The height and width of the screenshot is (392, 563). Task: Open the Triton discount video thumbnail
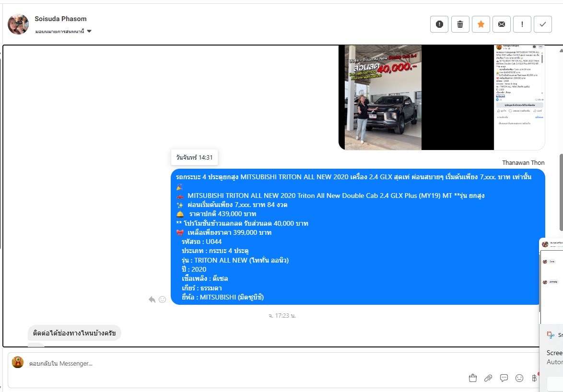[442, 97]
